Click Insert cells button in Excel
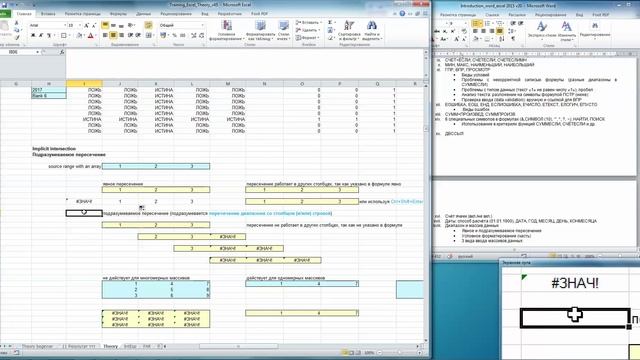 (x=308, y=22)
